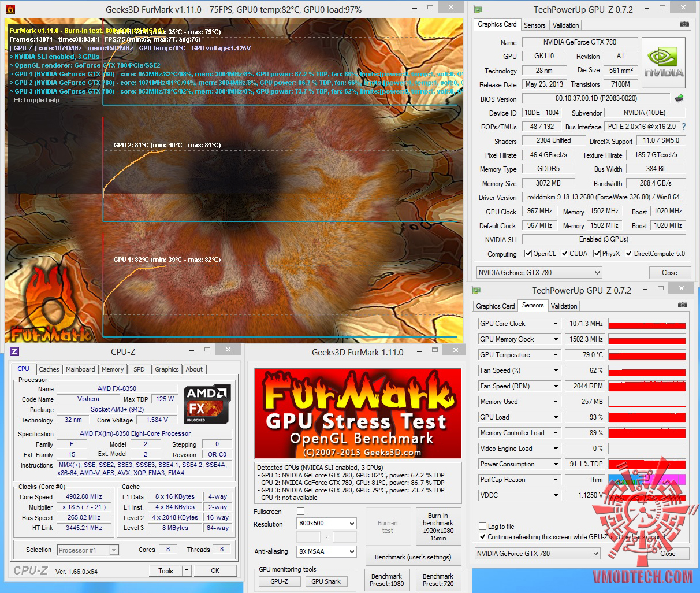This screenshot has width=700, height=593.
Task: Open the GPU selector dropdown in Graphics Card window
Action: [539, 273]
